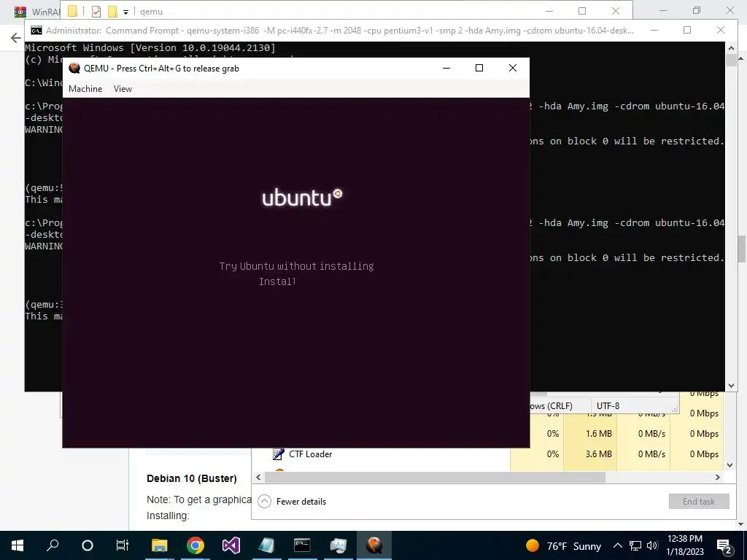Click the New folder icon in Explorer title bar
This screenshot has height=560, width=747.
[112, 12]
